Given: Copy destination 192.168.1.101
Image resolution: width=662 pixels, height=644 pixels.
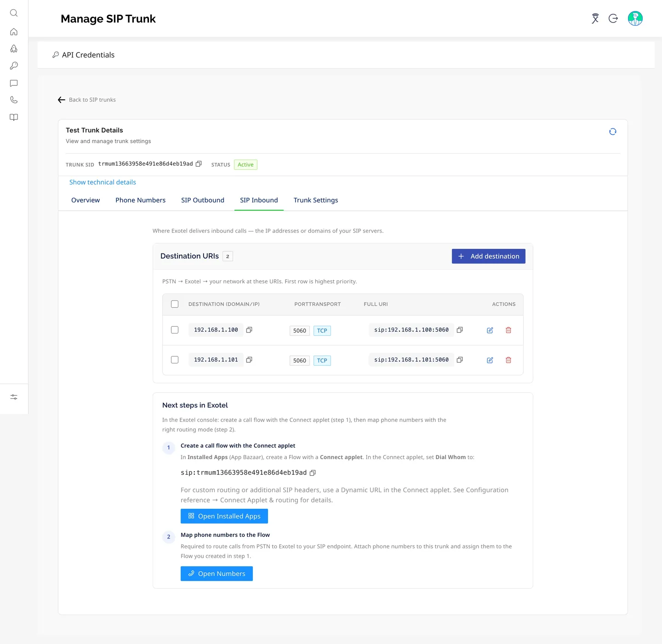Looking at the screenshot, I should point(249,360).
